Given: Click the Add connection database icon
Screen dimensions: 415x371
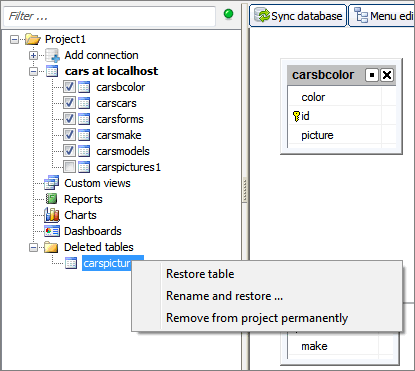Looking at the screenshot, I should click(x=52, y=55).
